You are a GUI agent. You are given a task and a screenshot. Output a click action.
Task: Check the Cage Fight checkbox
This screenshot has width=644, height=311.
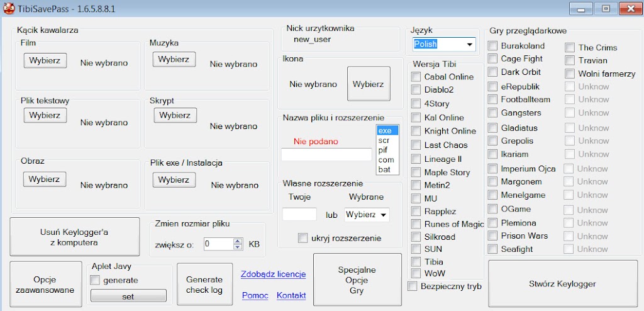point(492,59)
